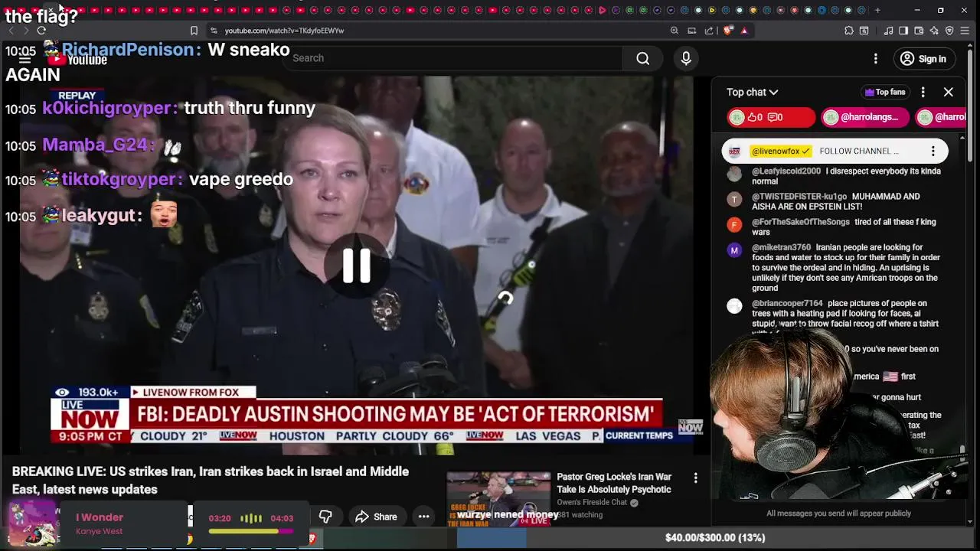Close the live chat panel
The image size is (980, 551).
point(949,92)
